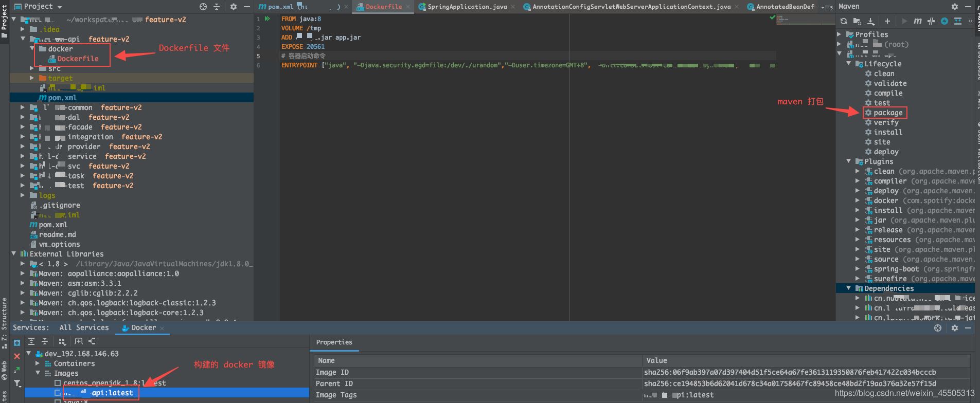The width and height of the screenshot is (980, 403).
Task: Expand the Containers node in Docker tree
Action: click(38, 363)
